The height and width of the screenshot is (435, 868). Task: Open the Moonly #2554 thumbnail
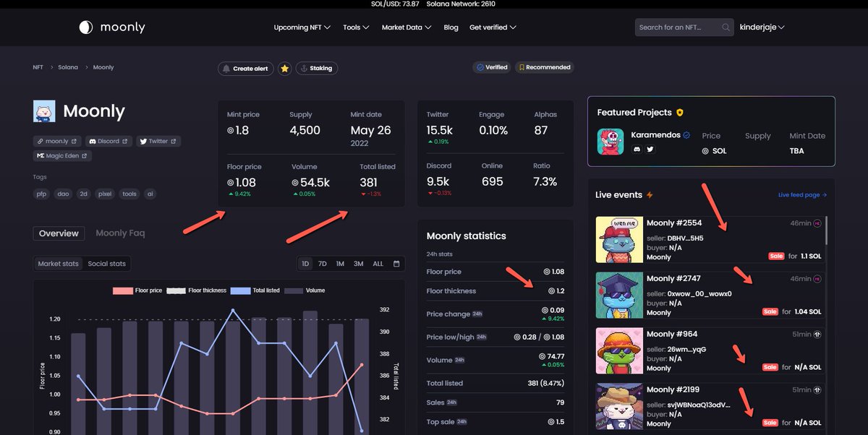(x=619, y=240)
